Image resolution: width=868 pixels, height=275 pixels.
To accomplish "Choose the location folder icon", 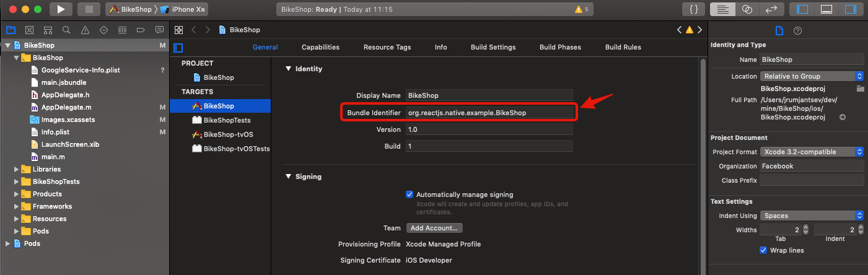I will click(x=860, y=89).
